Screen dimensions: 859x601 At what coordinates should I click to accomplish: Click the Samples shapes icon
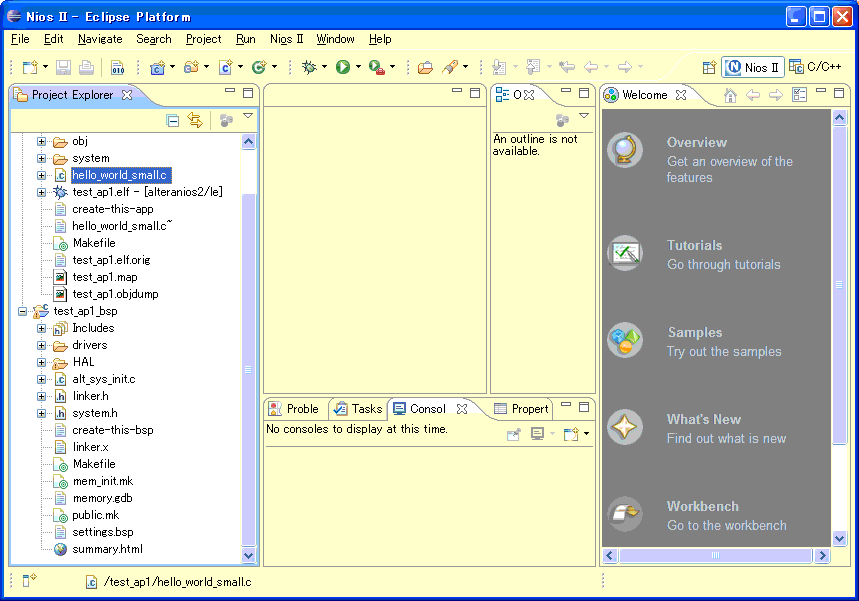click(x=625, y=340)
